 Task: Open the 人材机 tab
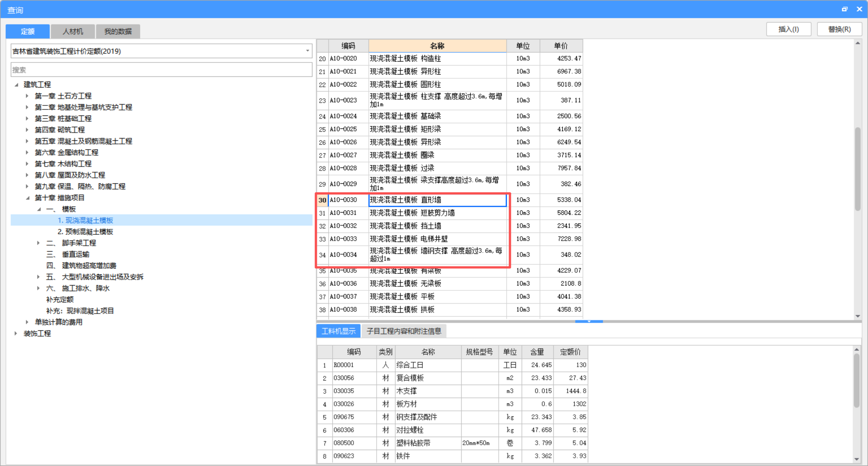coord(73,31)
